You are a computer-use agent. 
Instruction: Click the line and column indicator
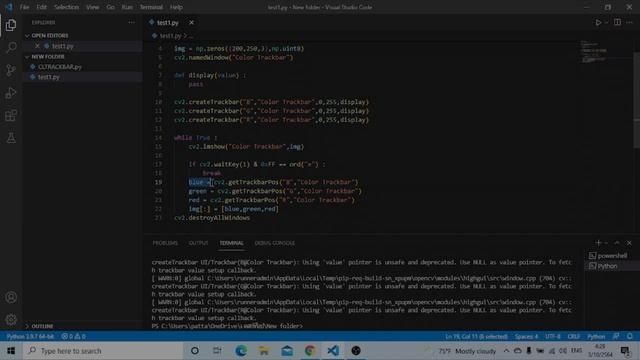(476, 336)
